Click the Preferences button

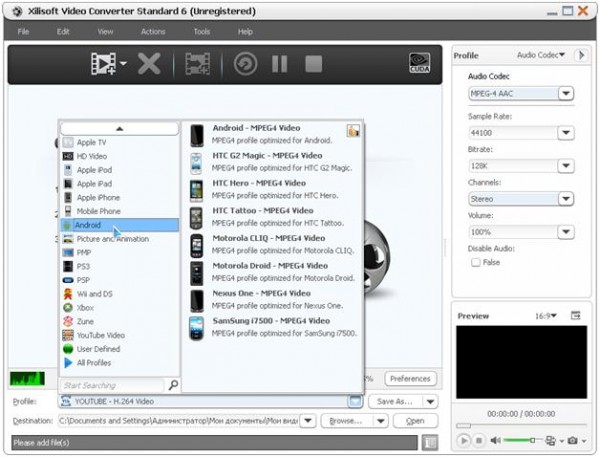(x=410, y=379)
